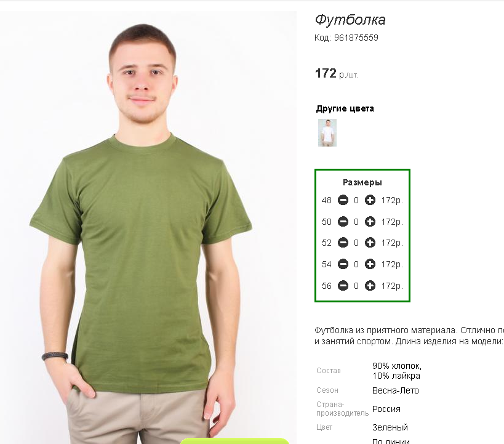Screen dimensions: 504x444
Task: Increase quantity for size 48
Action: tap(370, 200)
